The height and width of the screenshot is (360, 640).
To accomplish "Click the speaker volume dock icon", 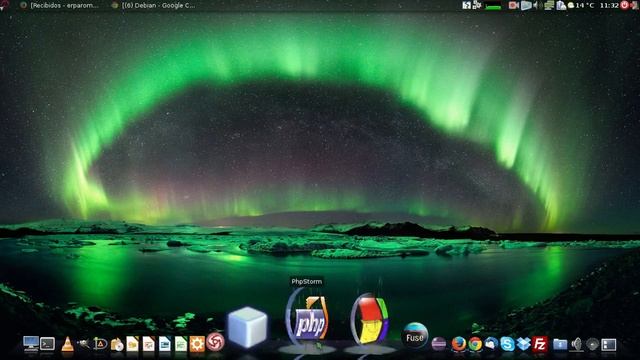I will [577, 344].
